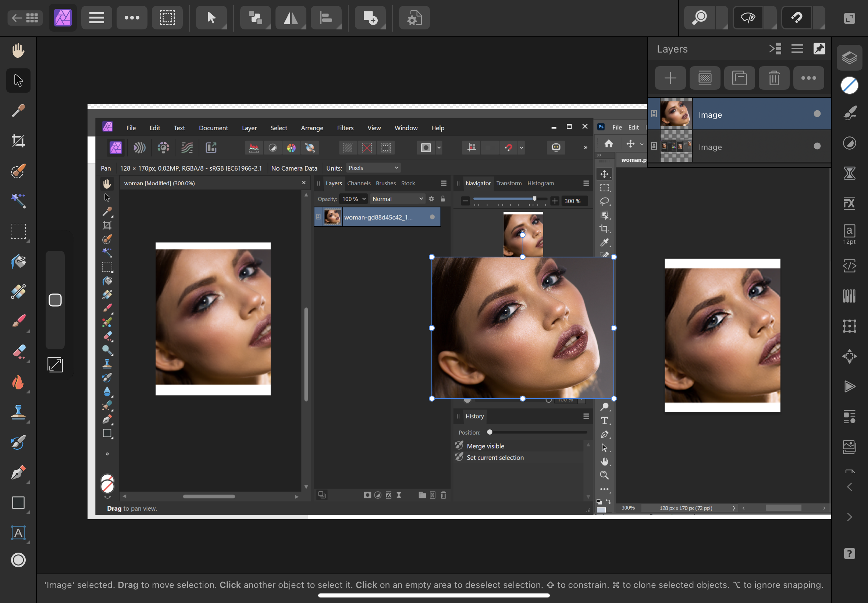Image resolution: width=868 pixels, height=603 pixels.
Task: Open the Select menu in embedded Affinity window
Action: tap(278, 128)
